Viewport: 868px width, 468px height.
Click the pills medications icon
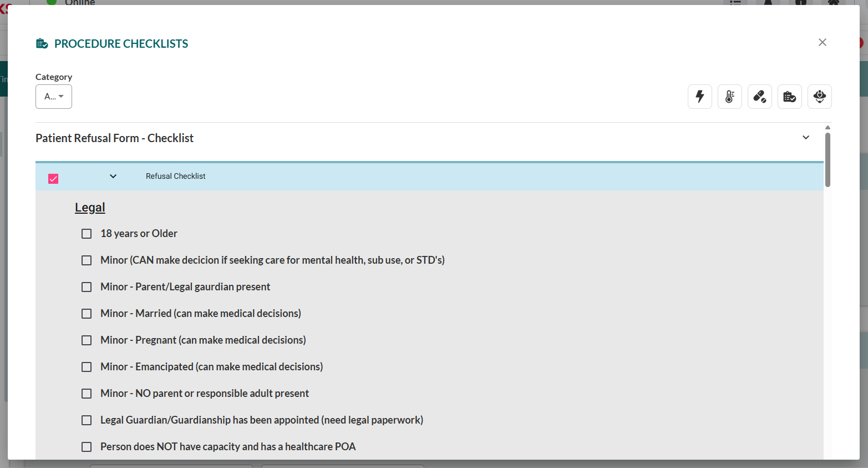pos(759,96)
